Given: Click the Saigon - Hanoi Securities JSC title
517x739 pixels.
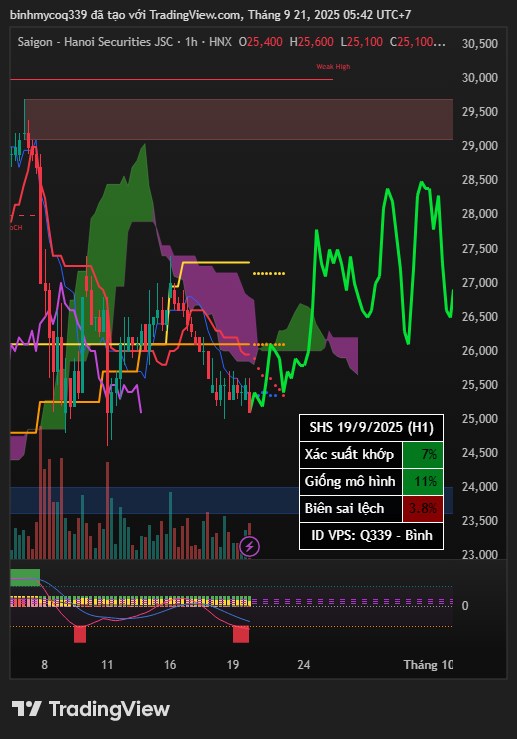Looking at the screenshot, I should pos(95,42).
